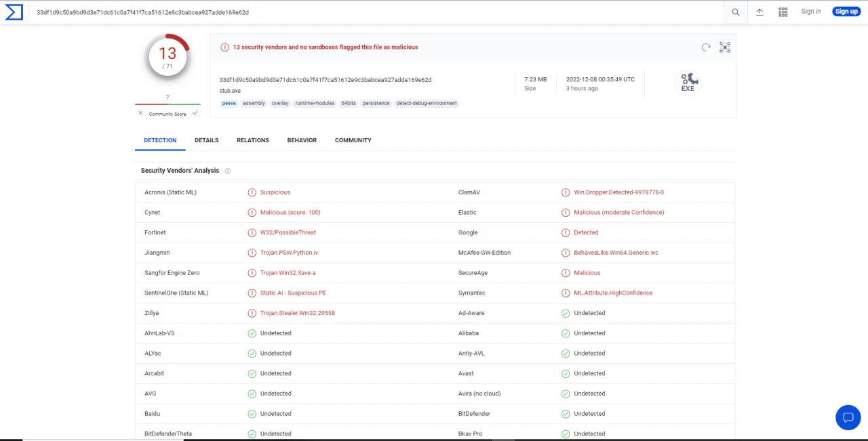This screenshot has height=441, width=868.
Task: Switch to the BEHAVIOR tab
Action: tap(302, 140)
